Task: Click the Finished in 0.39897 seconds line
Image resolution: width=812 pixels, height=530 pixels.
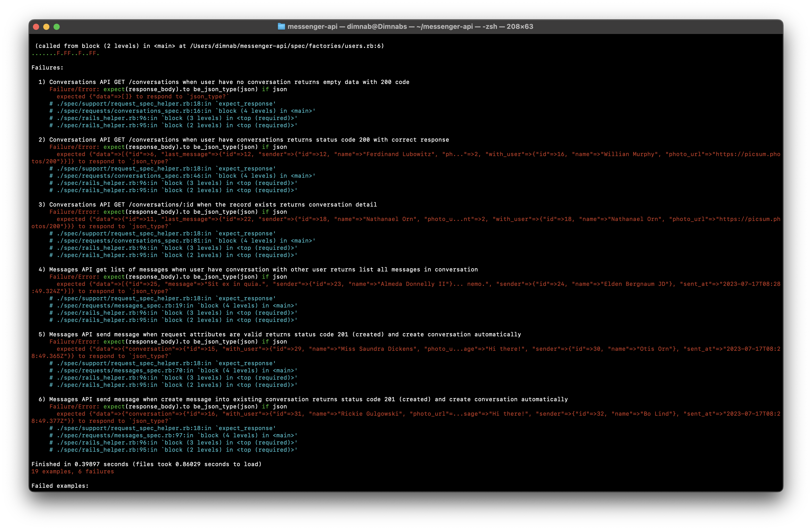Action: point(146,464)
